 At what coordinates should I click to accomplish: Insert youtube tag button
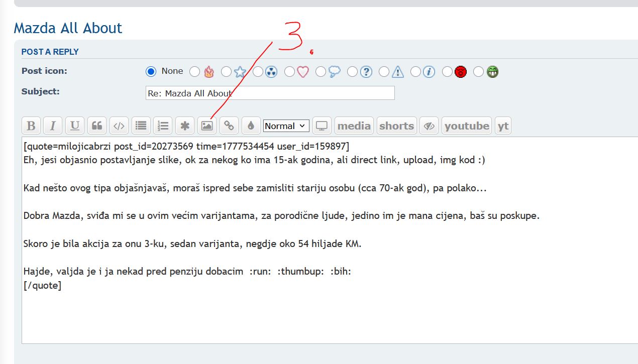(467, 126)
